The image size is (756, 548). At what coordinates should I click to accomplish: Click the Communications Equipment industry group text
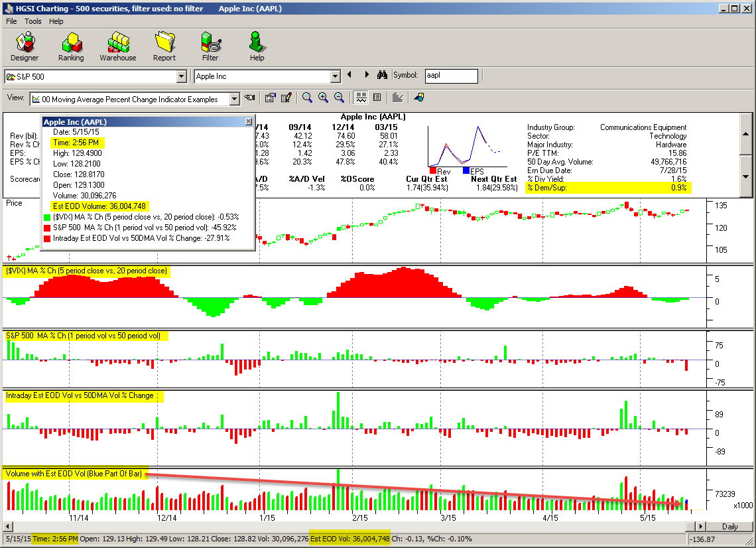coord(643,127)
